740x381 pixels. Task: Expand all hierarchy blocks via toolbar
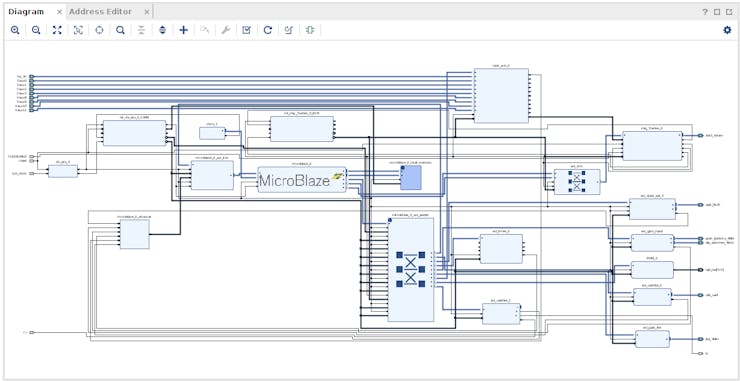[x=163, y=30]
